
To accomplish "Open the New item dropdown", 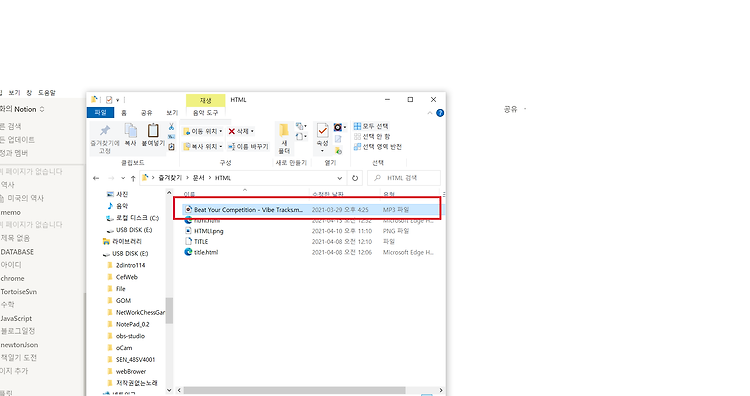I will [301, 126].
